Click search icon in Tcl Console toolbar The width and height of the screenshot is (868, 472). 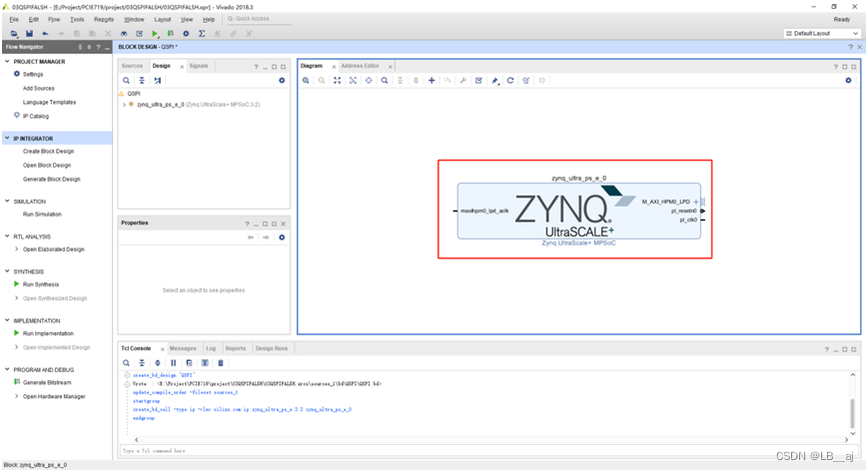click(x=126, y=363)
